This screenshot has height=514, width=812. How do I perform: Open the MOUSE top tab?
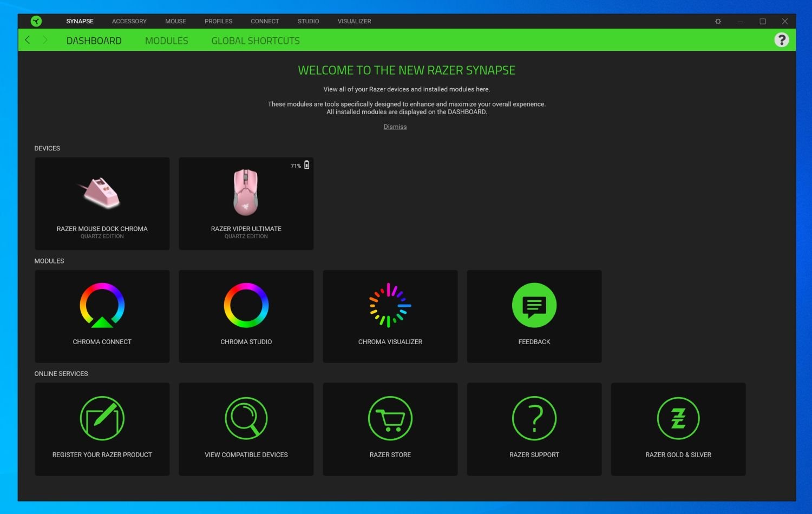175,22
